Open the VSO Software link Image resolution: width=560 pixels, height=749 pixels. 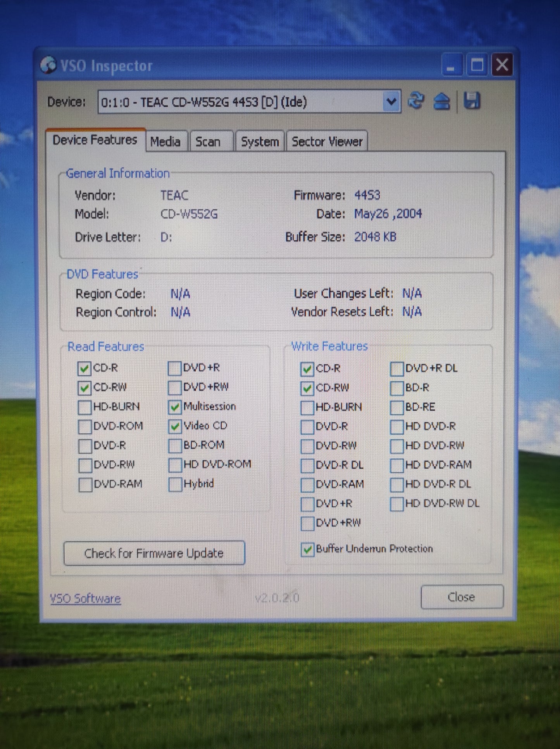[x=85, y=599]
